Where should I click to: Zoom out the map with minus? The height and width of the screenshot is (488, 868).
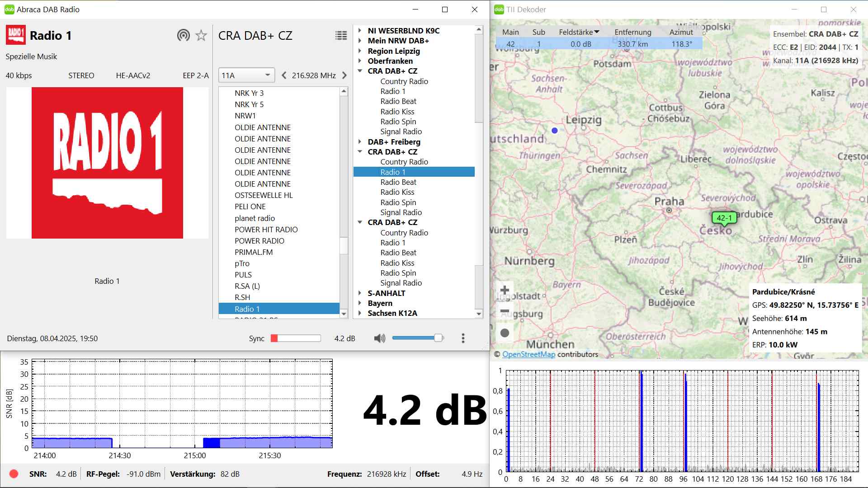tap(505, 311)
